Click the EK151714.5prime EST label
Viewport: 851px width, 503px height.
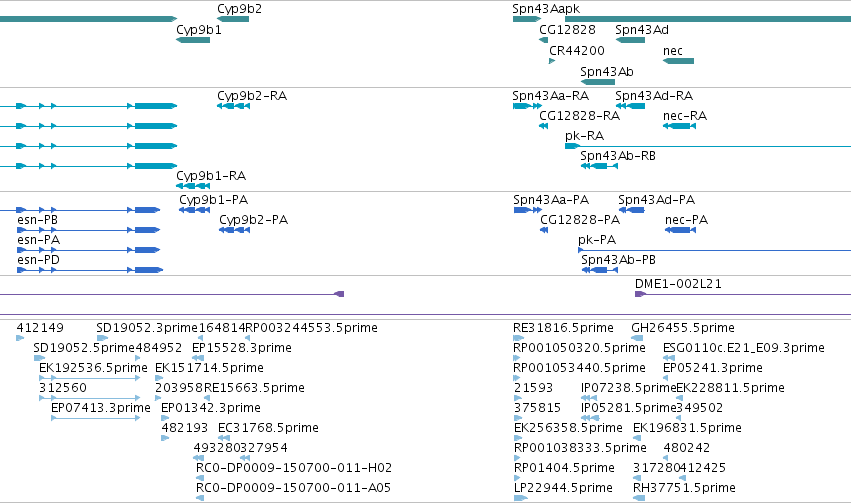[x=209, y=368]
